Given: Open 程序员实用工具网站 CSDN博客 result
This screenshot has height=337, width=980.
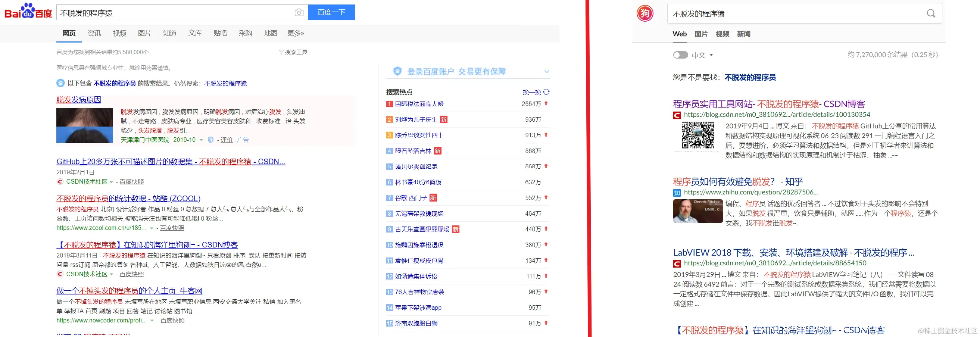Looking at the screenshot, I should click(769, 104).
